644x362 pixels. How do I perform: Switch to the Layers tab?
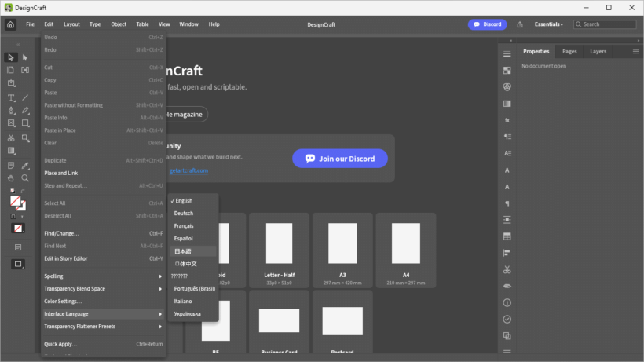point(598,51)
